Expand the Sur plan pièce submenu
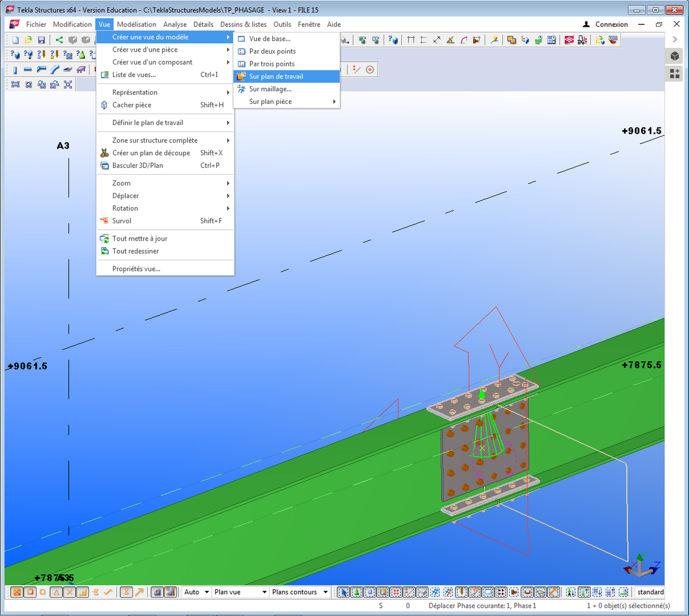The width and height of the screenshot is (689, 616). pyautogui.click(x=287, y=101)
